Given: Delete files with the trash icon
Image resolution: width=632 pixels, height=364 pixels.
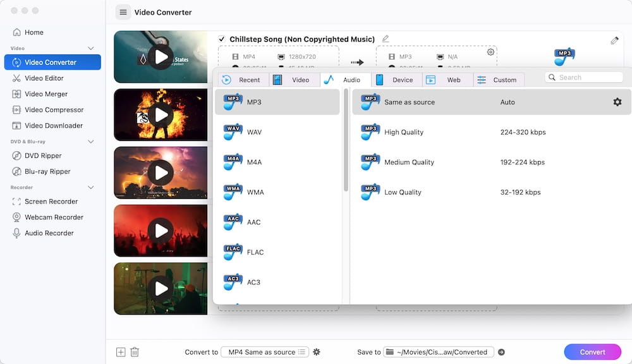Looking at the screenshot, I should [x=135, y=352].
